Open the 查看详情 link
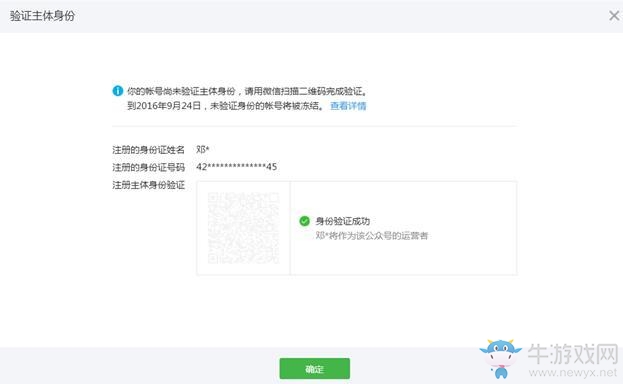Viewport: 623px width, 384px height. pyautogui.click(x=348, y=106)
